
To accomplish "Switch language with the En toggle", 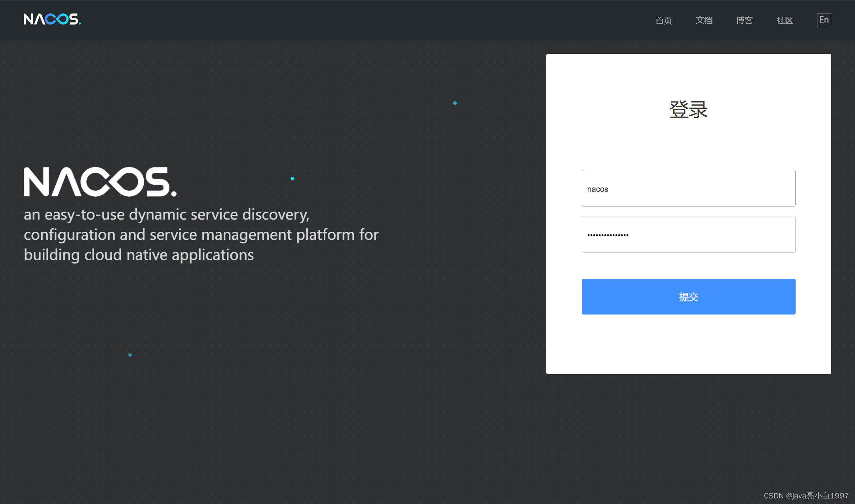I will click(824, 20).
